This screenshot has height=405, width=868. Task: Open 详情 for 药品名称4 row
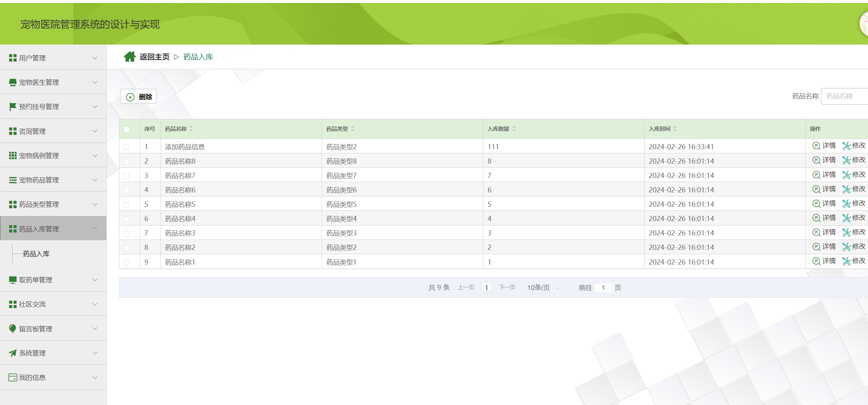coord(824,218)
